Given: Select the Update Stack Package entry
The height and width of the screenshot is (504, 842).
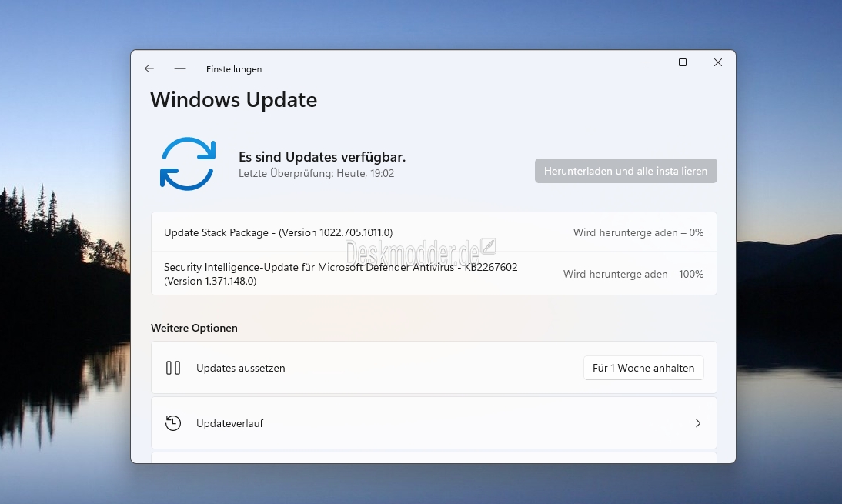Looking at the screenshot, I should (x=434, y=232).
